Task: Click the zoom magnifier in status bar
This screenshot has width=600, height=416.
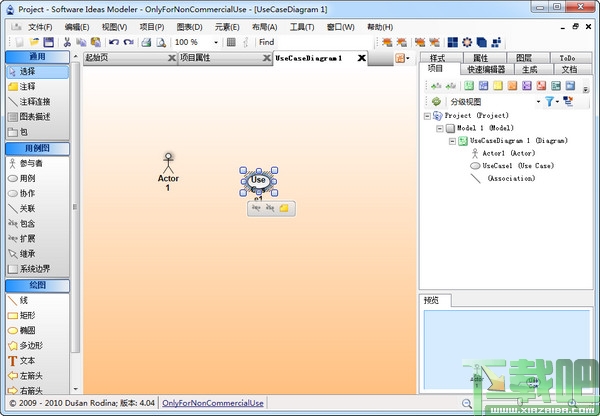Action: [466, 403]
